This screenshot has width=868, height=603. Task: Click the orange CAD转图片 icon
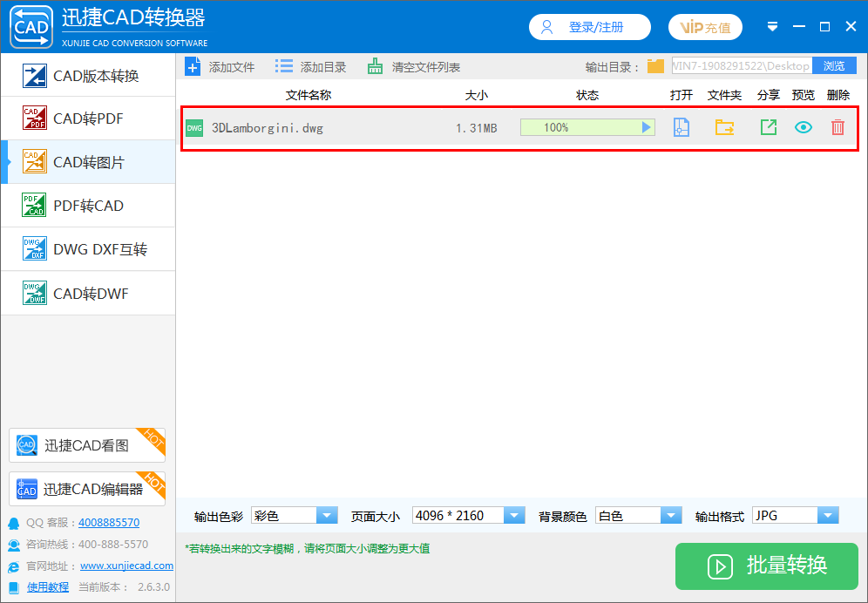(x=34, y=162)
